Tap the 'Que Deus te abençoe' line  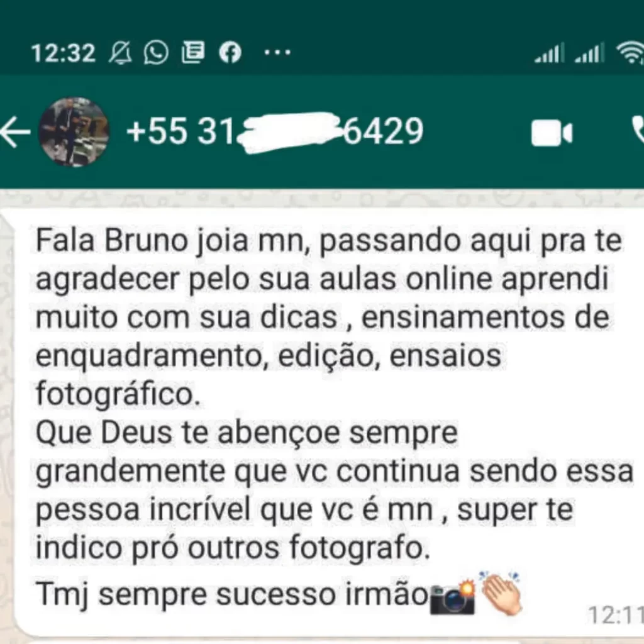pyautogui.click(x=247, y=433)
